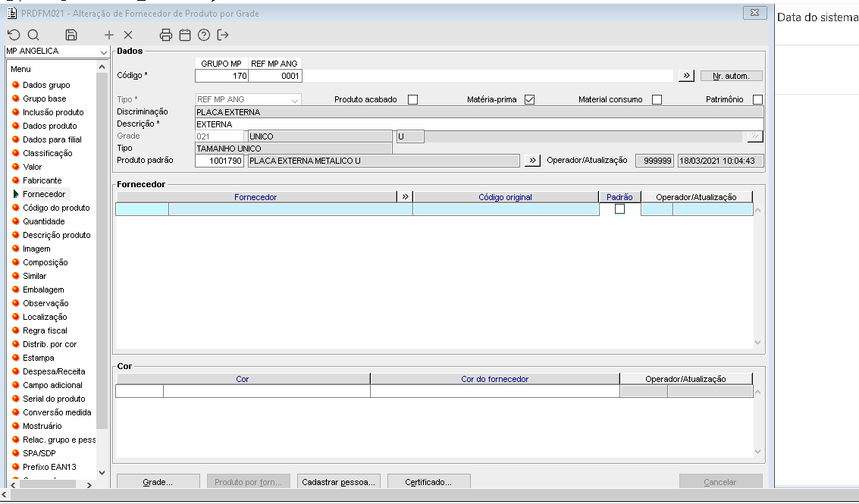Open Dados grupo menu item
859x504 pixels.
[x=46, y=85]
